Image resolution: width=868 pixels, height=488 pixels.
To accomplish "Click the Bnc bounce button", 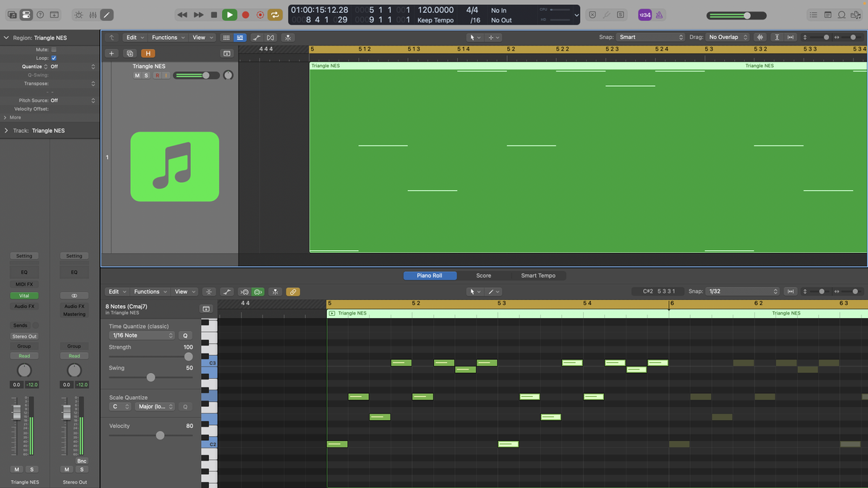I will point(81,461).
